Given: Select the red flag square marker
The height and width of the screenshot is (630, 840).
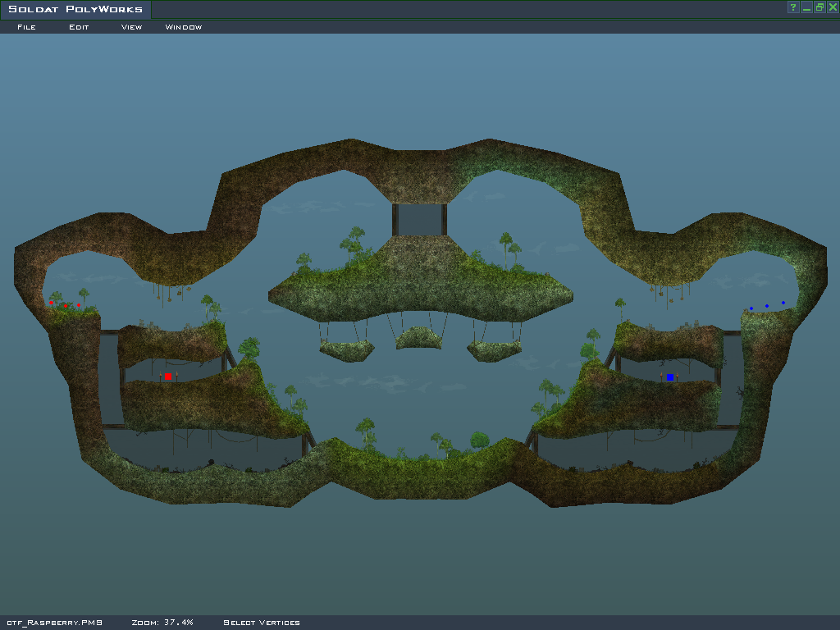Looking at the screenshot, I should tap(168, 377).
